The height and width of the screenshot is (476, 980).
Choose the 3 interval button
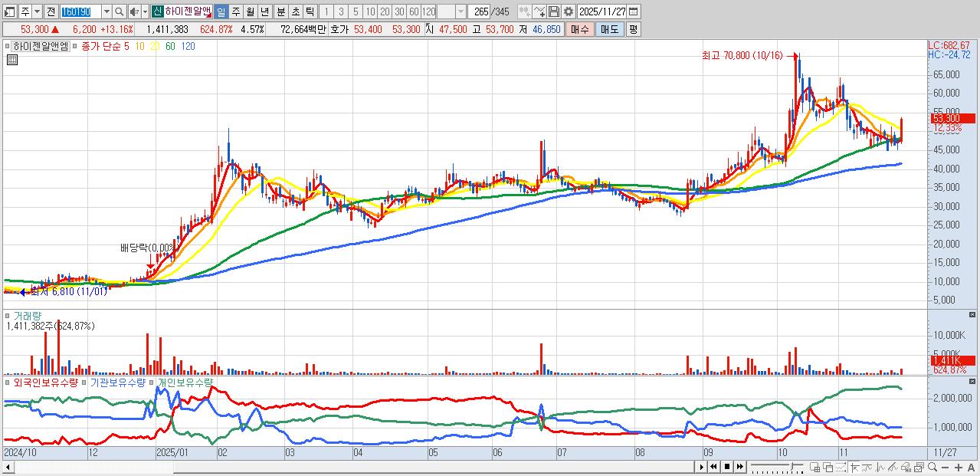340,11
